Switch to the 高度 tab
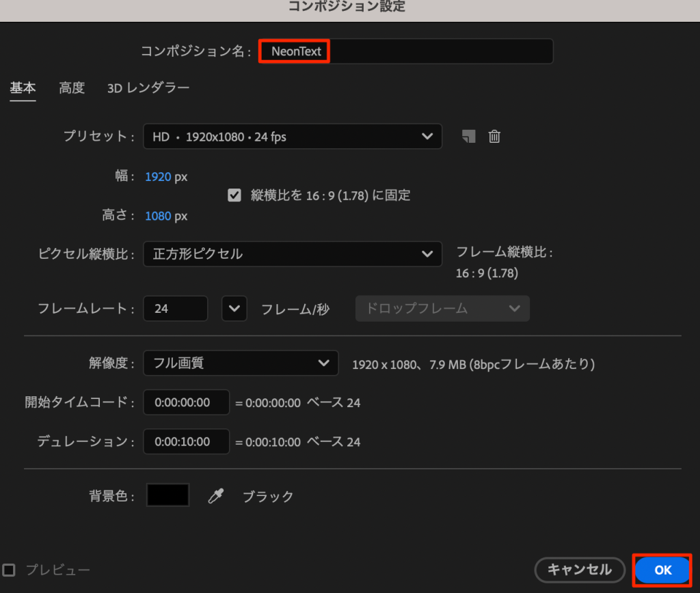 click(x=72, y=88)
